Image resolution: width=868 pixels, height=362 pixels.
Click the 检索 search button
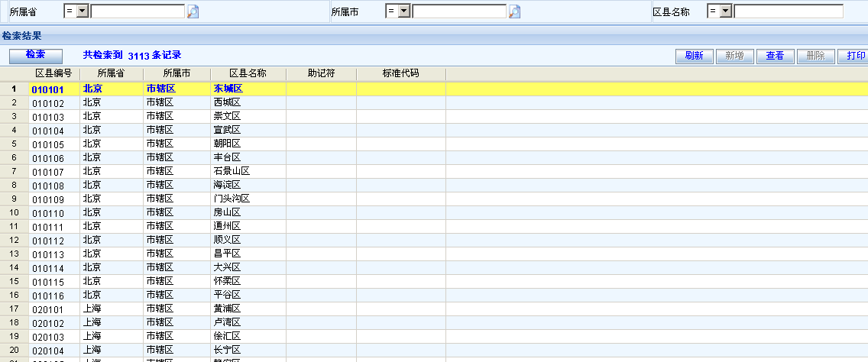(35, 55)
